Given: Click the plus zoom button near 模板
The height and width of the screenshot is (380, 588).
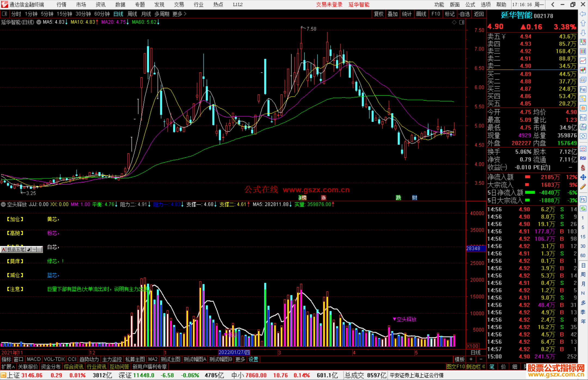Looking at the screenshot, I should coord(471,359).
